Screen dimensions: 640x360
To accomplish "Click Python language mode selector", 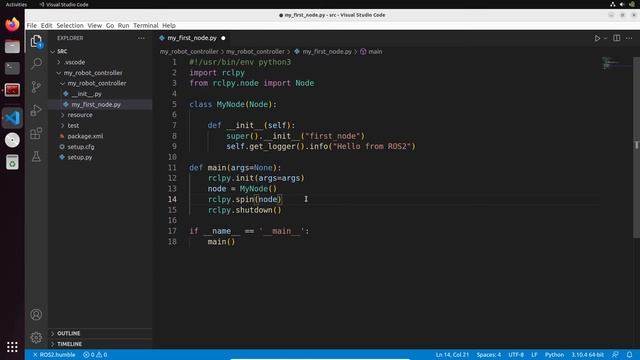I will click(554, 355).
